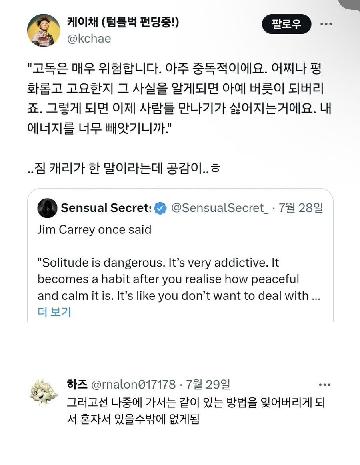Open the more options menu on 하즈's reply

pos(325,385)
